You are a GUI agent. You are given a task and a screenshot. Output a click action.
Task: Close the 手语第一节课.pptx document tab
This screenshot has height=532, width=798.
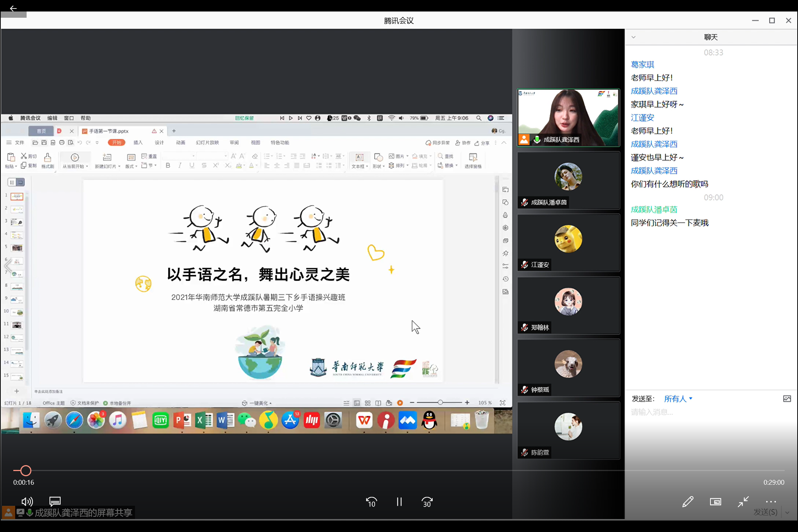(161, 131)
